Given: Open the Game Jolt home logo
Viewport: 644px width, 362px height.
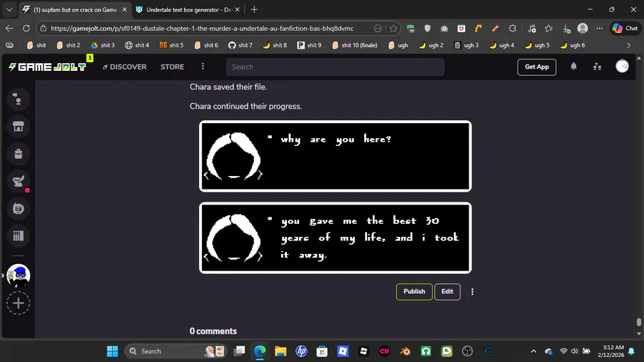Looking at the screenshot, I should click(47, 67).
